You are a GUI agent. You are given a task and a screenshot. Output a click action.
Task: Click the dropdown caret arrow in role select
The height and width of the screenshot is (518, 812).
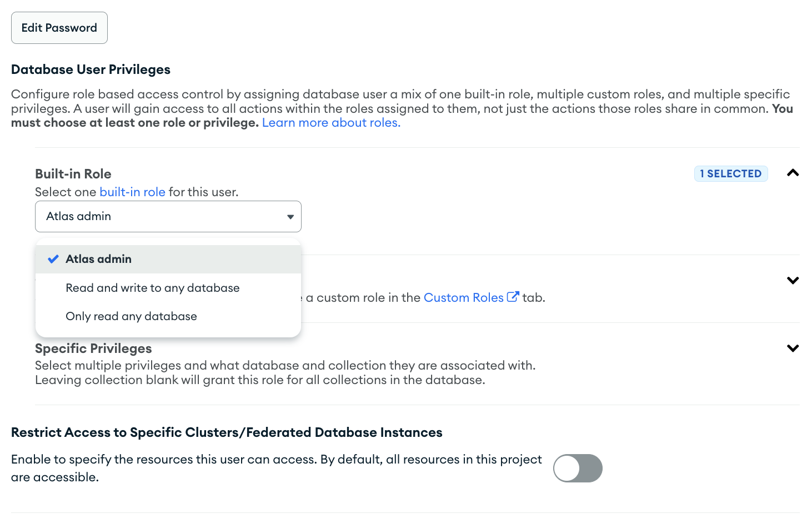[290, 217]
